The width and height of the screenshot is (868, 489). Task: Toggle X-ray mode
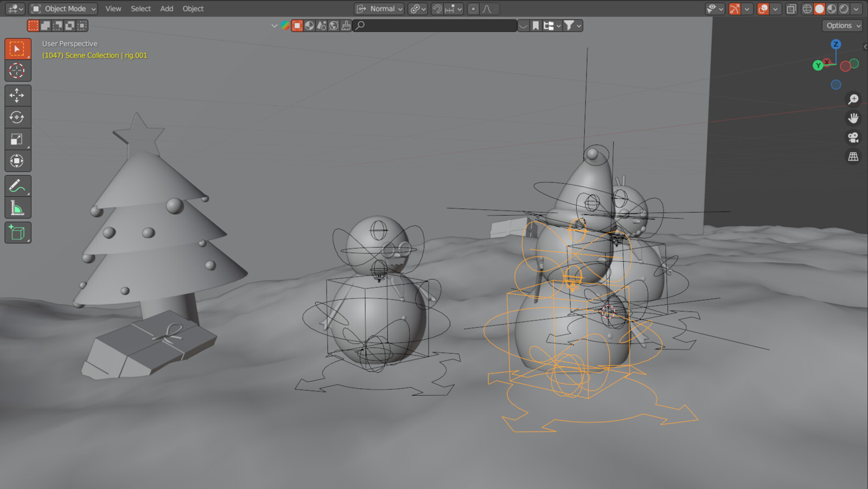pos(792,9)
